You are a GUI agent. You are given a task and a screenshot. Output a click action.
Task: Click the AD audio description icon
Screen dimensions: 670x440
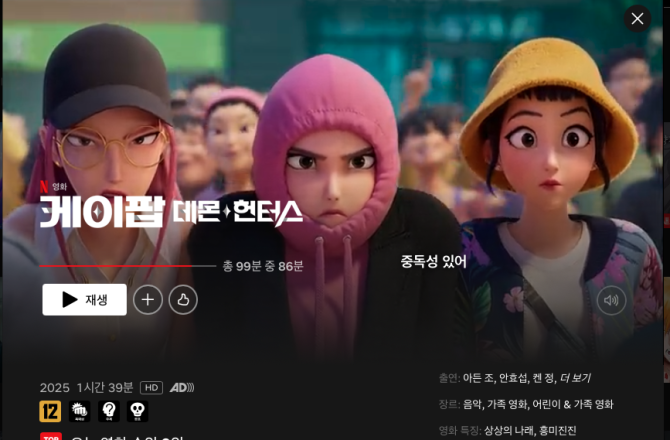point(182,388)
